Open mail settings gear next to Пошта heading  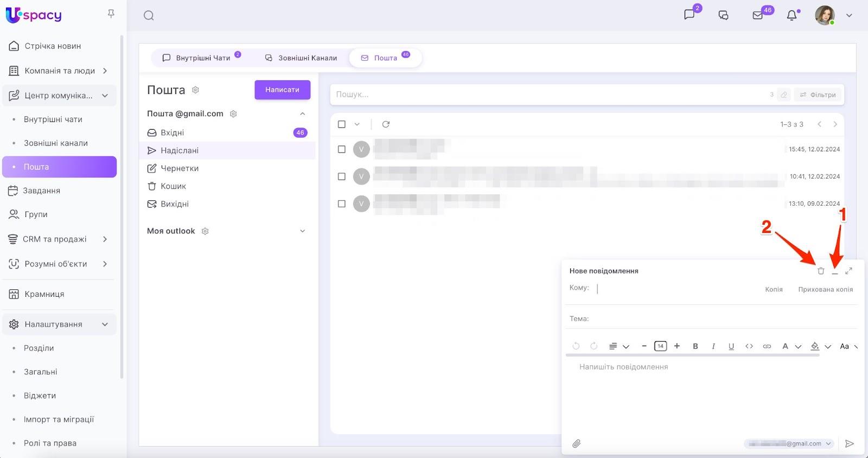pos(195,90)
